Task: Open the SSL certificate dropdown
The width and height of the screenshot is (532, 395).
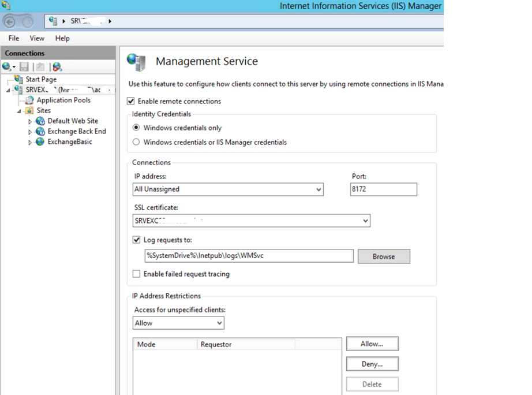Action: click(x=365, y=221)
